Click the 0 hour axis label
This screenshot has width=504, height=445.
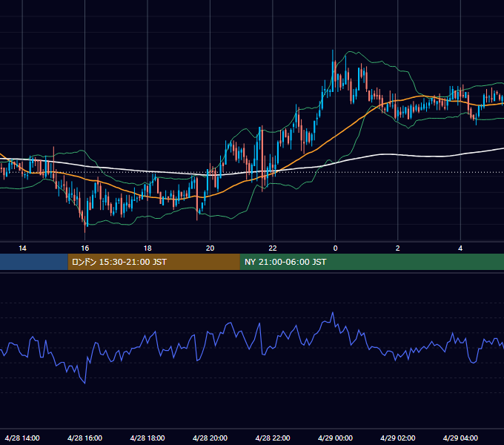[335, 248]
